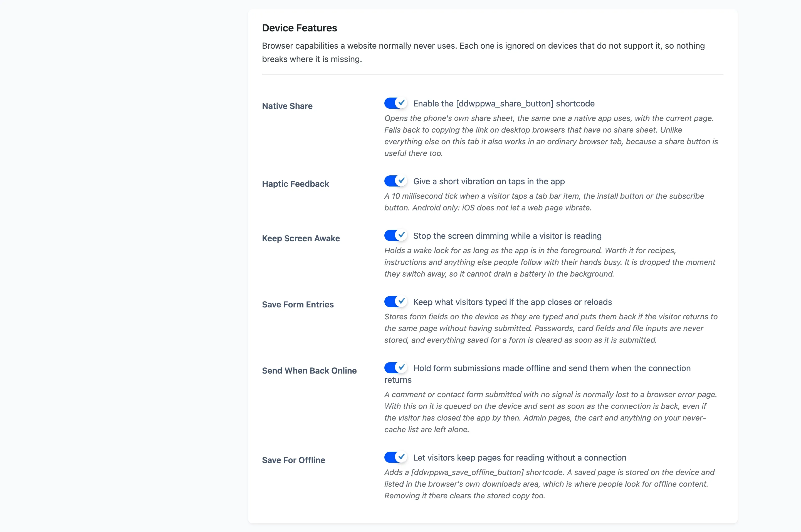Click 'Give a short vibration on taps' label

tap(489, 182)
